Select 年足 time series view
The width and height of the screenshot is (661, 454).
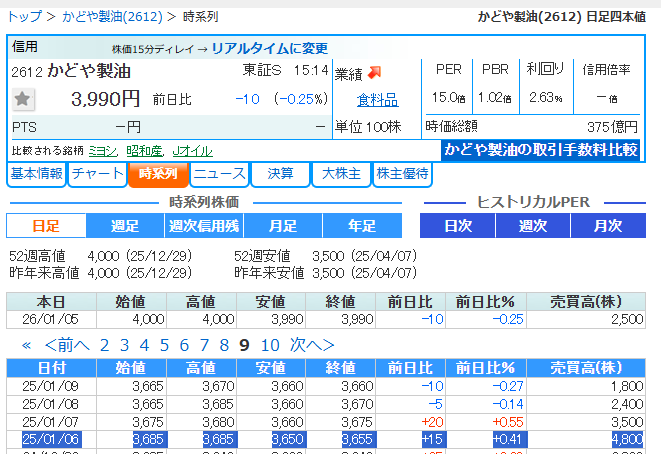[x=361, y=226]
